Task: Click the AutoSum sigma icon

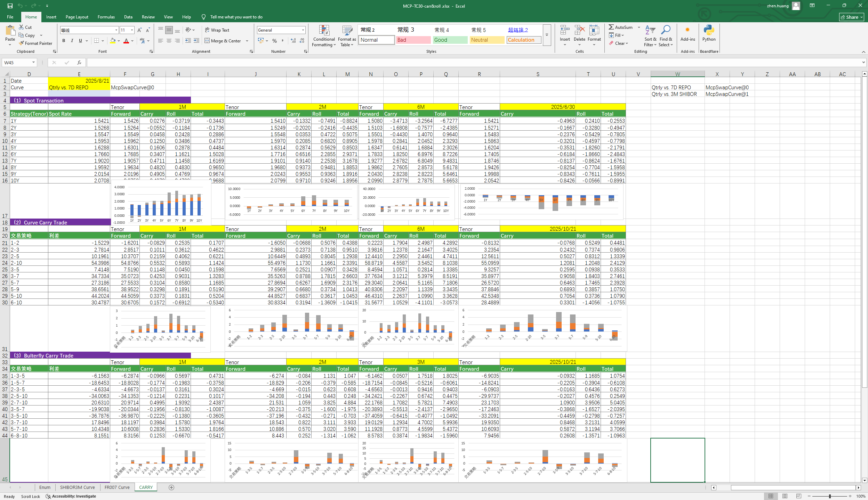Action: (611, 27)
